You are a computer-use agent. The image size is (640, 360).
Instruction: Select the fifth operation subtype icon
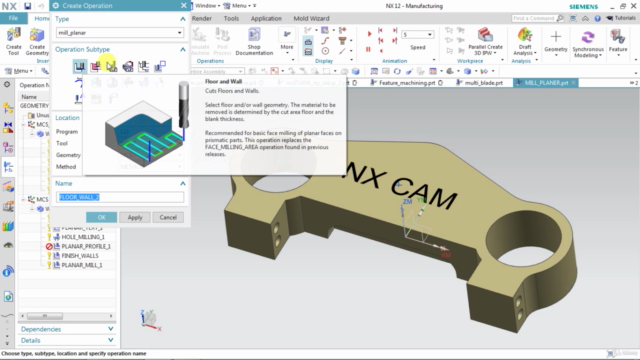coord(144,66)
